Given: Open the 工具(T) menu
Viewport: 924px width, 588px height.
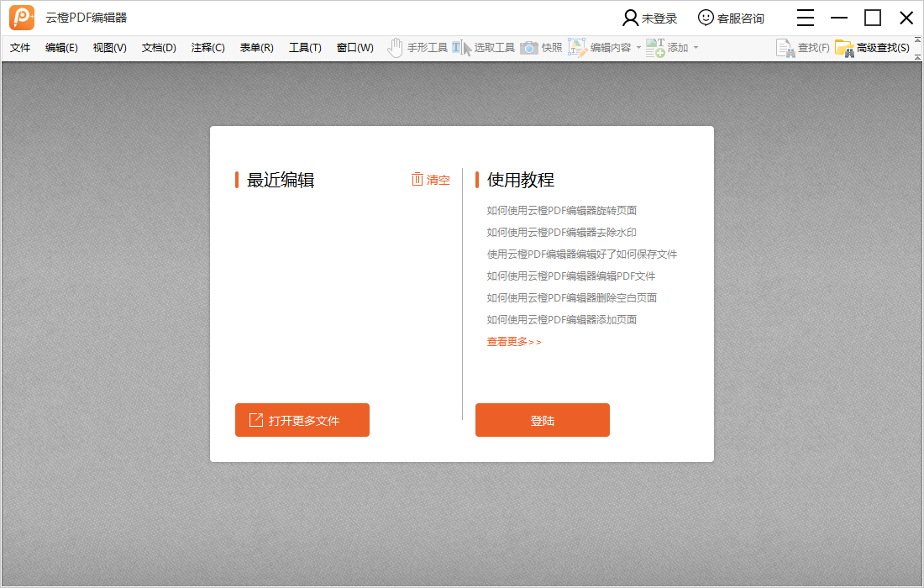Looking at the screenshot, I should click(305, 48).
